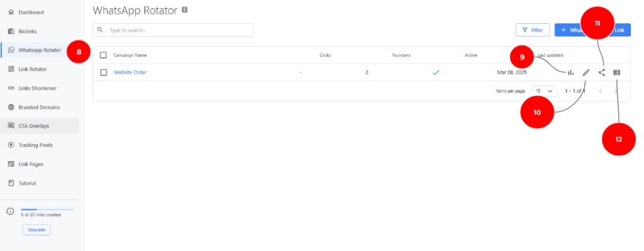Tick the Website Order row checkbox

tap(104, 73)
